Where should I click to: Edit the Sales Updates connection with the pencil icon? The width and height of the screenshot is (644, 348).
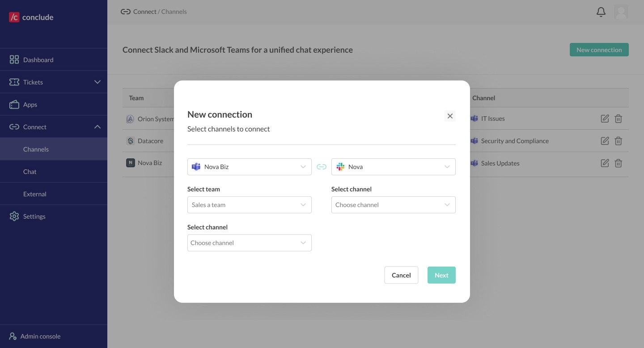(605, 163)
